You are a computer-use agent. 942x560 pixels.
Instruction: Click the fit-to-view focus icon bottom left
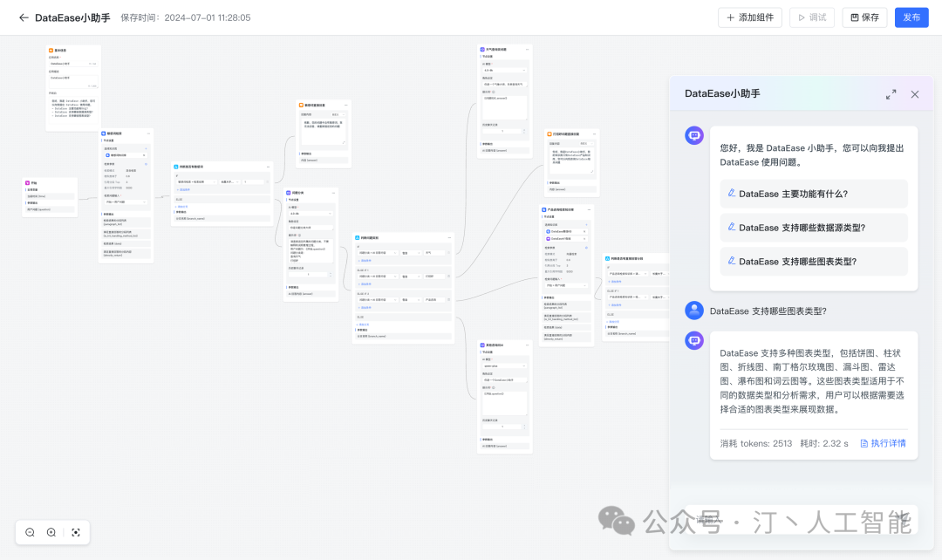tap(74, 532)
